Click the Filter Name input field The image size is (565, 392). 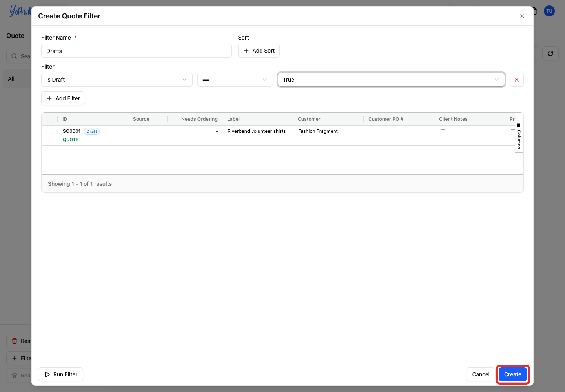[x=137, y=51]
